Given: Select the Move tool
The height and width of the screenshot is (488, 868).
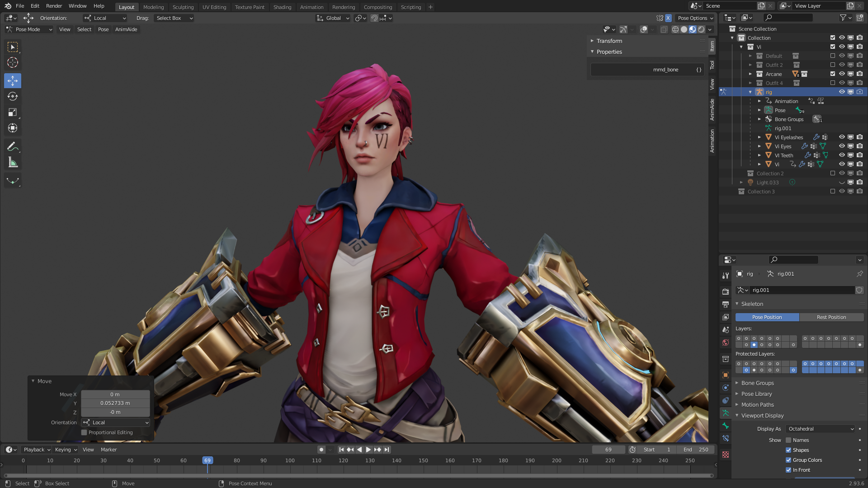Looking at the screenshot, I should coord(13,81).
